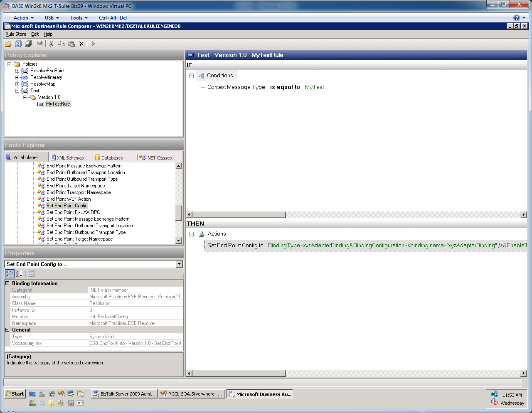Click the Save all stacked-disks toolbar icon
532x413 pixels.
(28, 44)
